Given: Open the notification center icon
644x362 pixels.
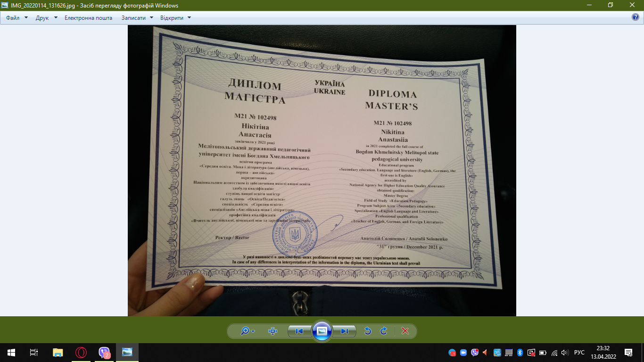Looking at the screenshot, I should click(x=628, y=353).
